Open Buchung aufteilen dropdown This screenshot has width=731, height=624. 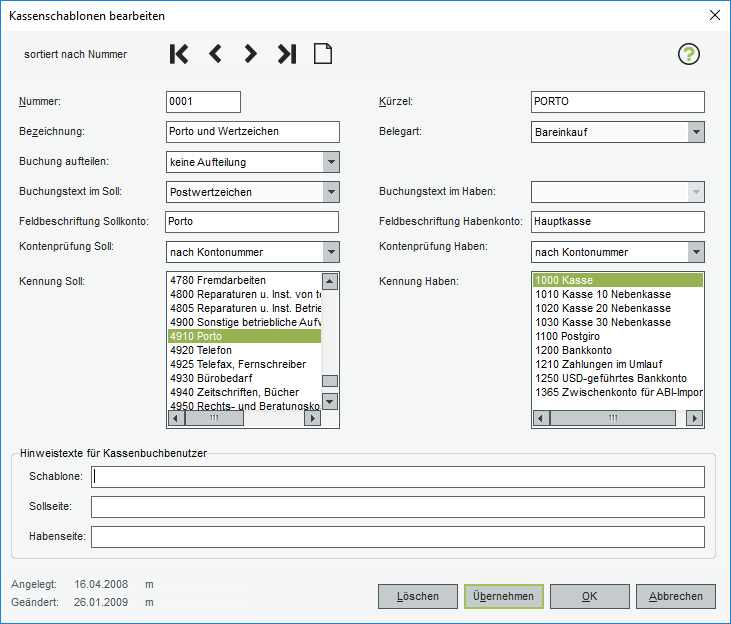pyautogui.click(x=331, y=162)
